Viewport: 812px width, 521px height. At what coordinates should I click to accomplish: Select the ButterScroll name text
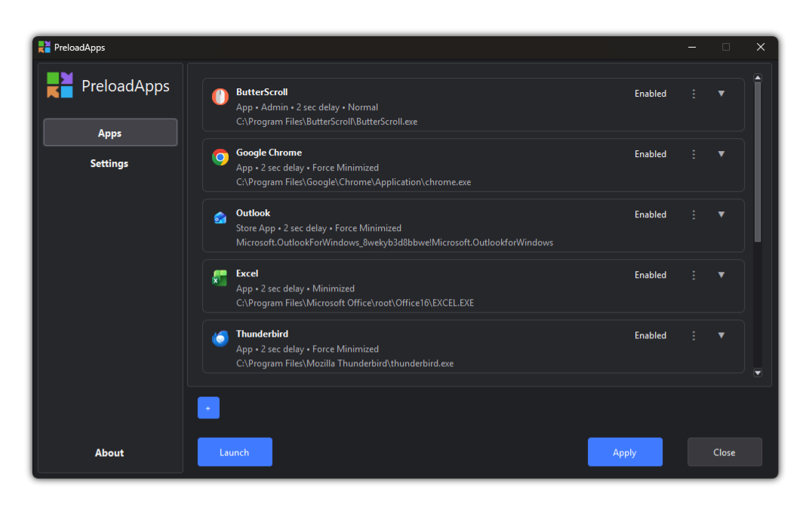[262, 92]
